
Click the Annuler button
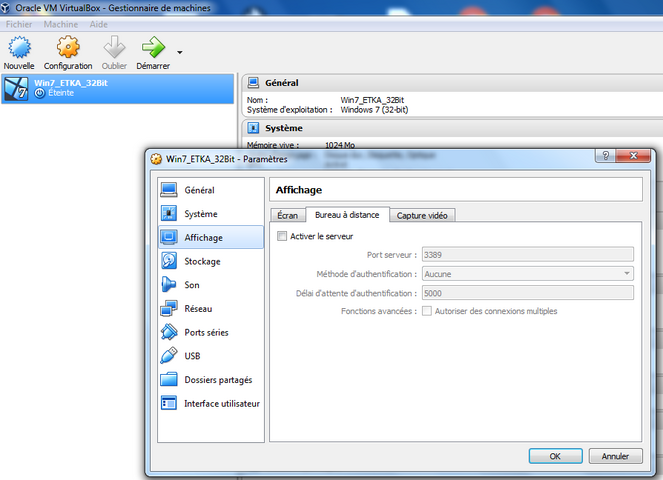click(x=615, y=456)
